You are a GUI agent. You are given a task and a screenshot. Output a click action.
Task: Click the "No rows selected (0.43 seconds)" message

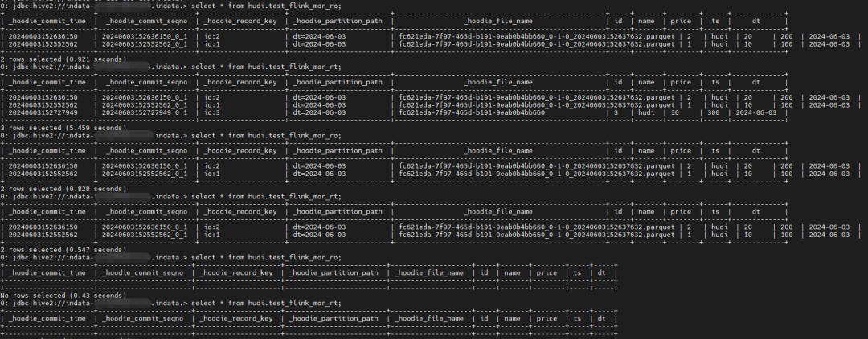pyautogui.click(x=63, y=296)
